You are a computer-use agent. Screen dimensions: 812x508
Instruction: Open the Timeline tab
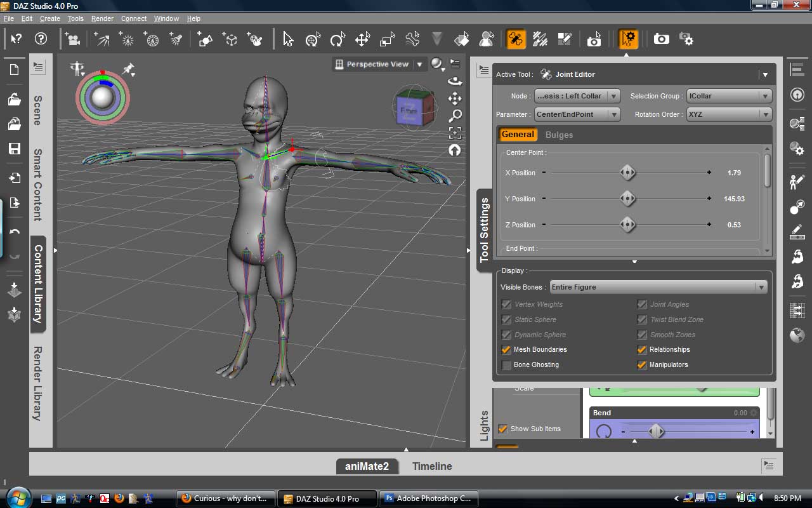(x=432, y=466)
